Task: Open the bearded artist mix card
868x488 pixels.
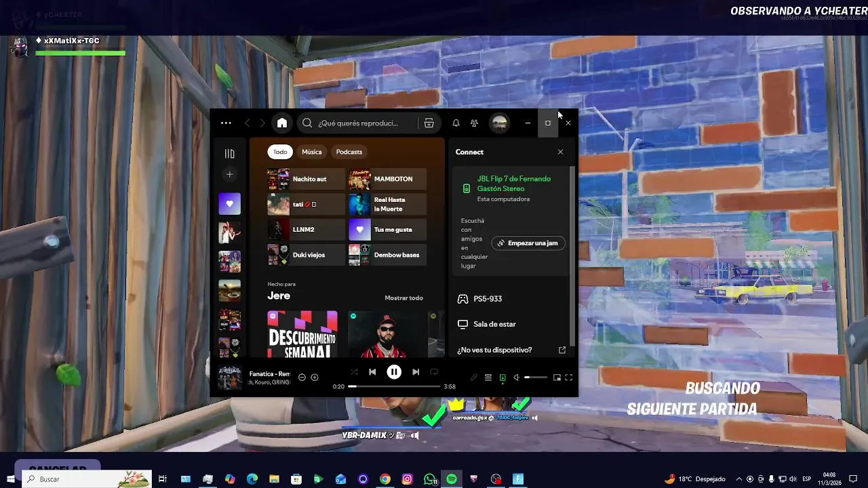Action: (x=388, y=333)
